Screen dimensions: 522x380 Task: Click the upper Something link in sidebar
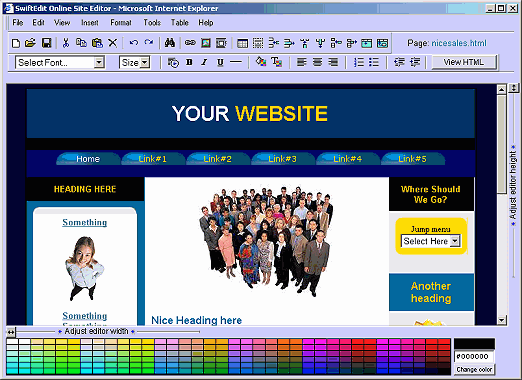coord(85,222)
